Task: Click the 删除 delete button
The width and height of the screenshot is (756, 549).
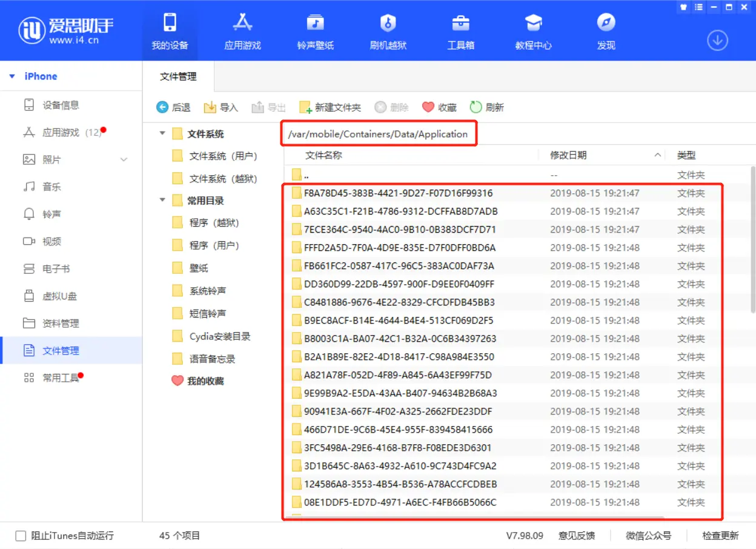Action: [x=391, y=107]
